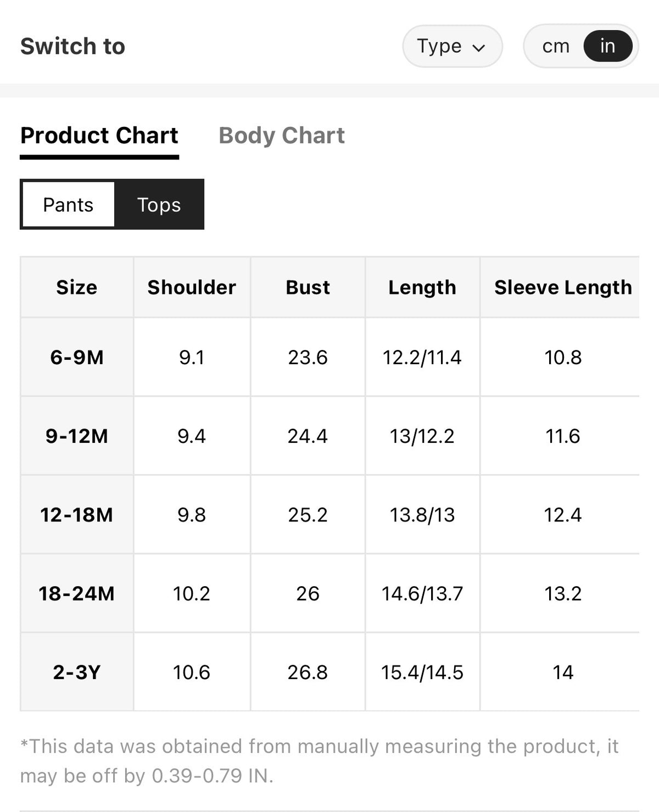Select the 9-12M size row
This screenshot has height=812, width=659.
pos(329,436)
